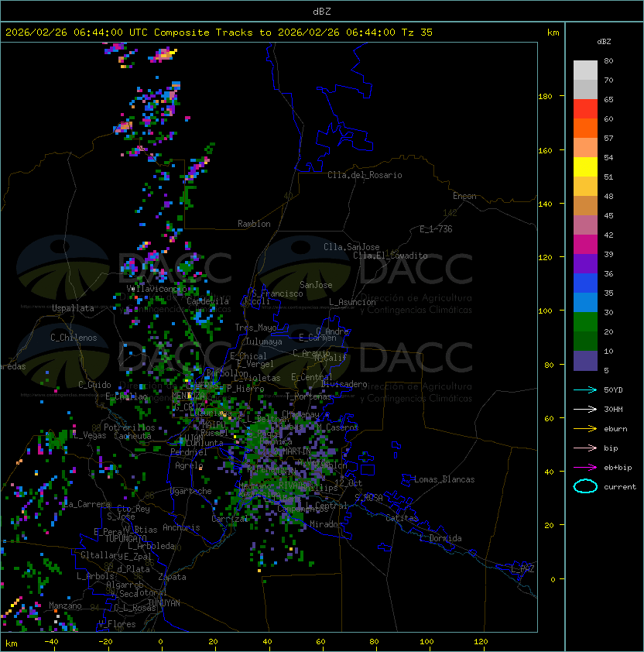This screenshot has height=652, width=644.
Task: Select the light orange 54-57 dBZ swatch
Action: click(585, 148)
